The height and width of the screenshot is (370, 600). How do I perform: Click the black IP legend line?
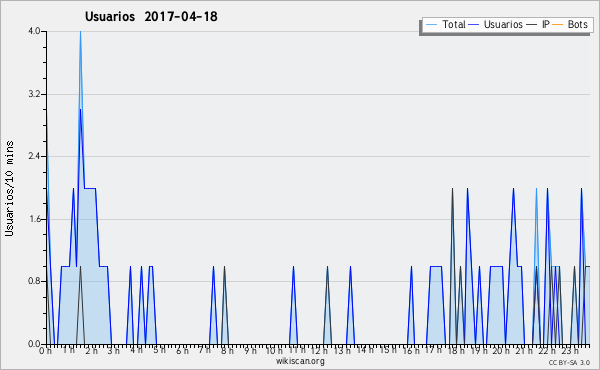[x=532, y=25]
